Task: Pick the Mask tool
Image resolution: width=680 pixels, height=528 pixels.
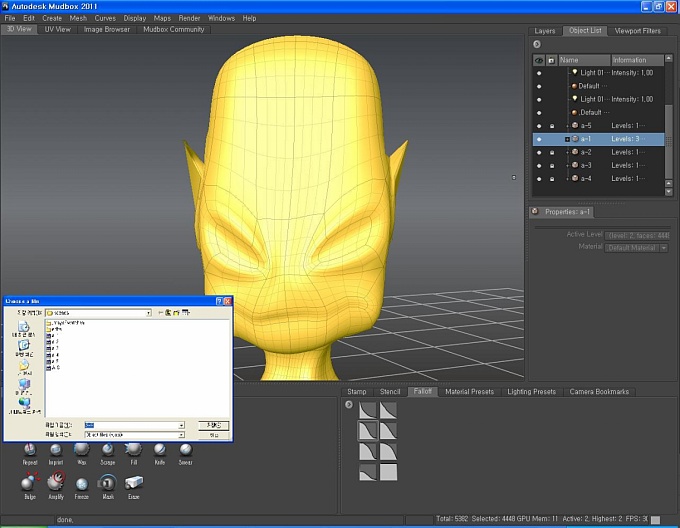Action: (x=108, y=483)
